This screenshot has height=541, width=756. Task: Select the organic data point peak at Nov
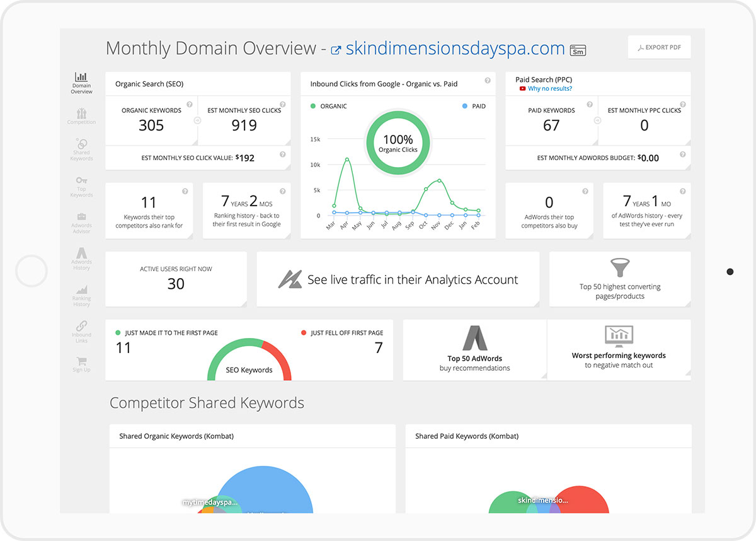point(439,181)
